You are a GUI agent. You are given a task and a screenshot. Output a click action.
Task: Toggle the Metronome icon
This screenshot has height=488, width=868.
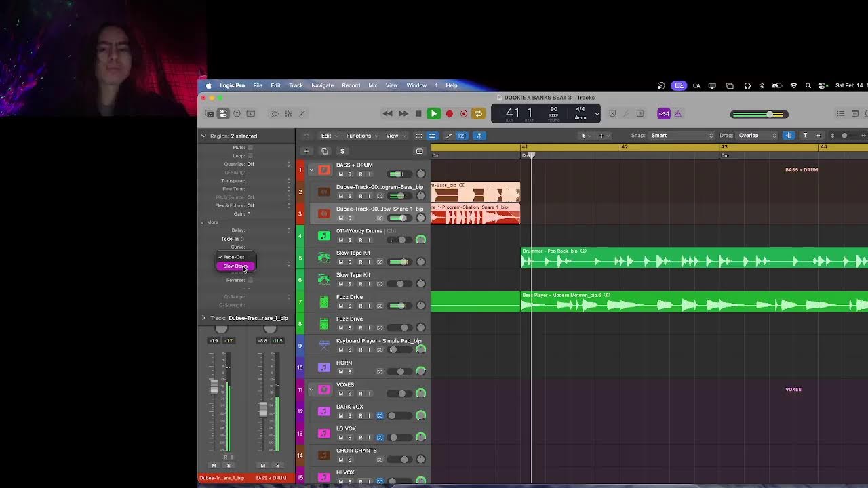pyautogui.click(x=677, y=113)
